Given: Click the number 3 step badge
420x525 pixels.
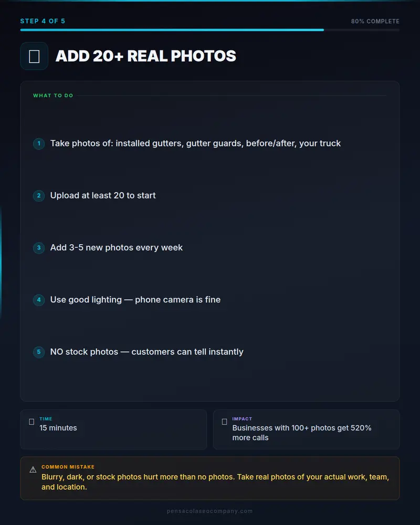Looking at the screenshot, I should pos(39,248).
